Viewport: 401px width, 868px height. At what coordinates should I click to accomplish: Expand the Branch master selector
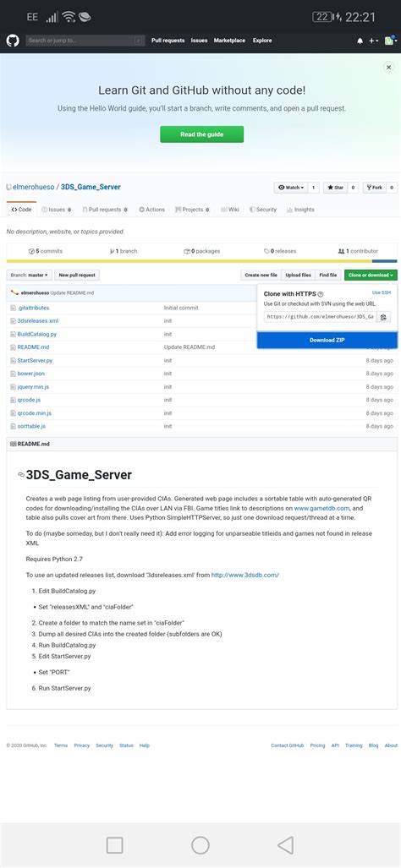tap(30, 276)
